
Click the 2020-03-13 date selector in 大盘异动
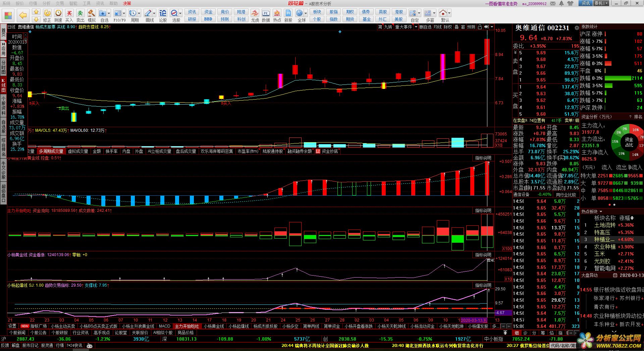[x=629, y=275]
